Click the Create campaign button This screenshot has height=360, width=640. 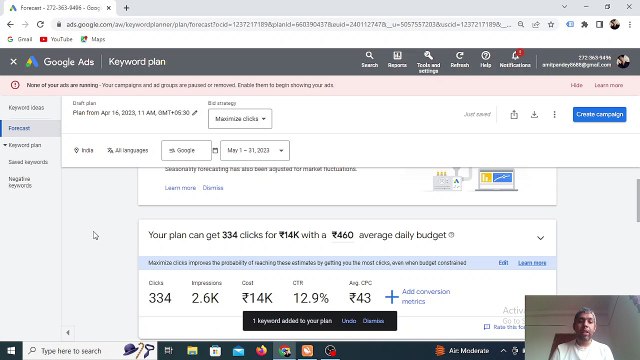599,114
